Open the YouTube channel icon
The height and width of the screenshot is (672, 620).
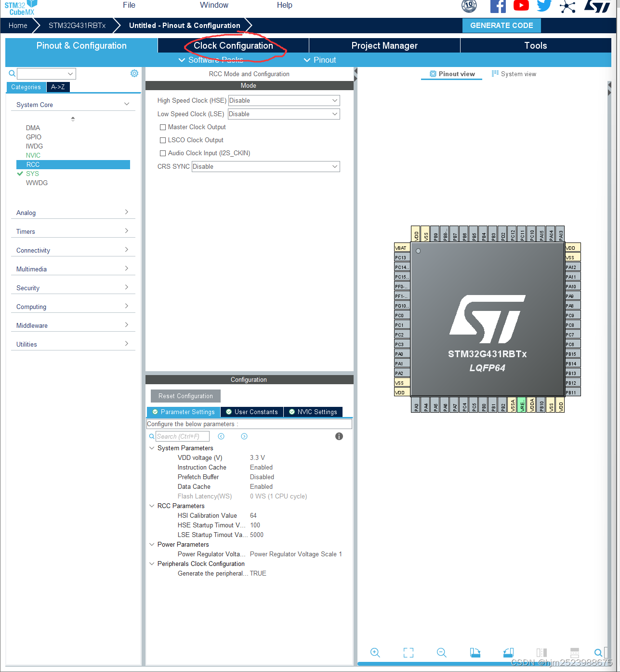pos(521,6)
